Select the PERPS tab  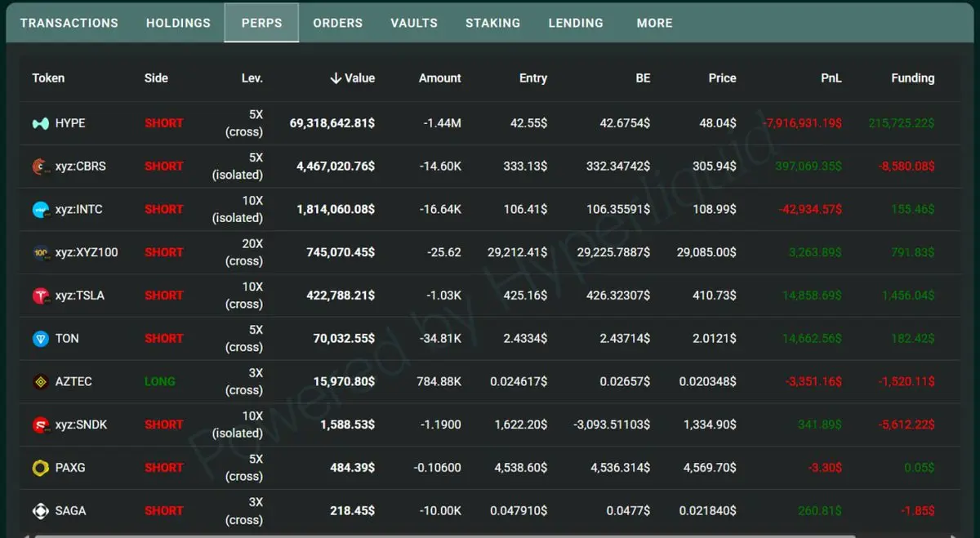262,23
